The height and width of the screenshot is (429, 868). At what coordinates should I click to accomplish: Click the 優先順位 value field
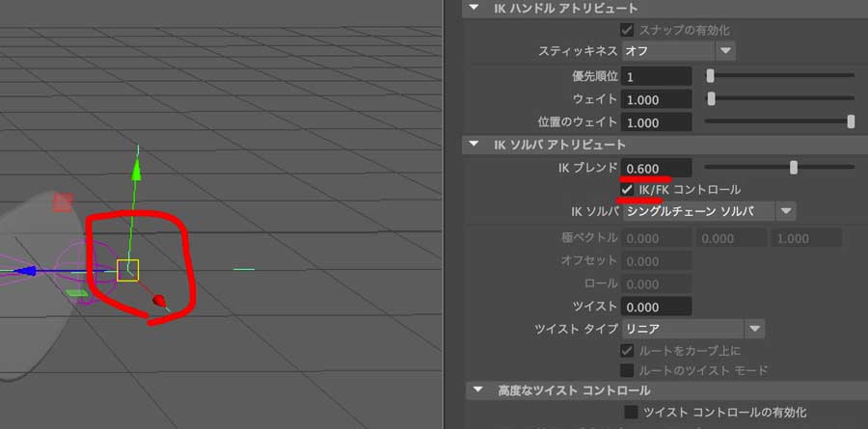[657, 76]
